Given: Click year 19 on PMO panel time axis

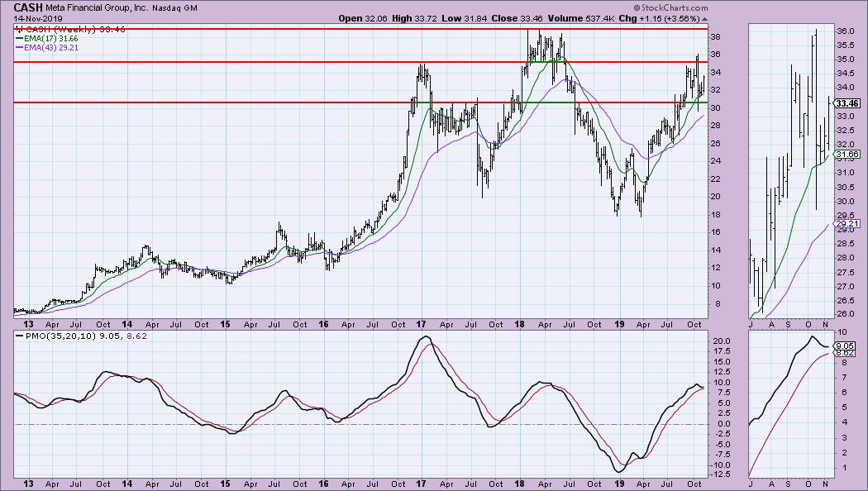Looking at the screenshot, I should pyautogui.click(x=619, y=484).
